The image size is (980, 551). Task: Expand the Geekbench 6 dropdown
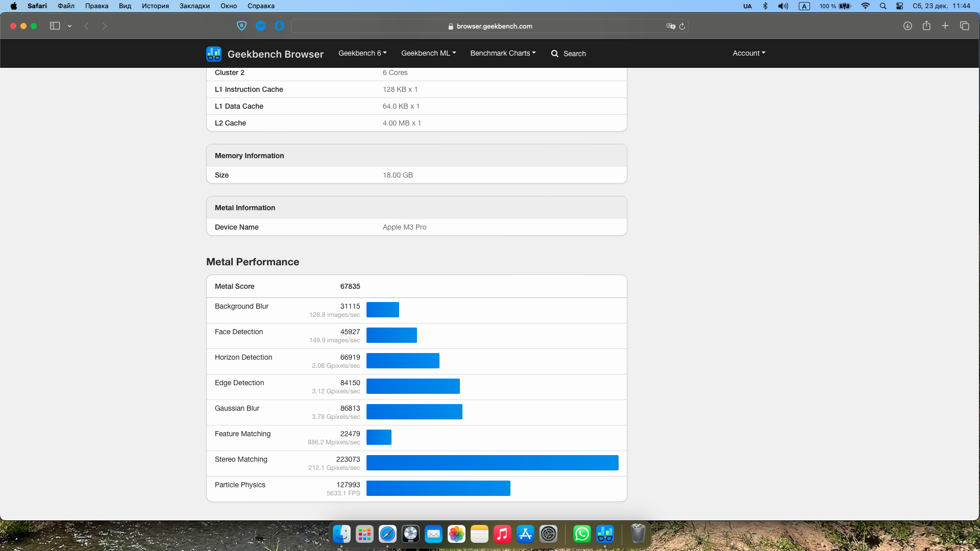[362, 53]
